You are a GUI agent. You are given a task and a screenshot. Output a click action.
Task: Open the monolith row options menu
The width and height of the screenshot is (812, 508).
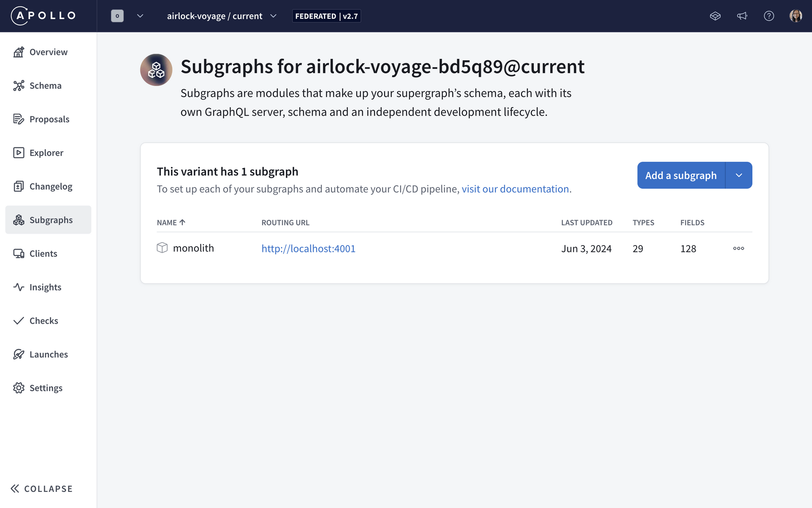[738, 248]
